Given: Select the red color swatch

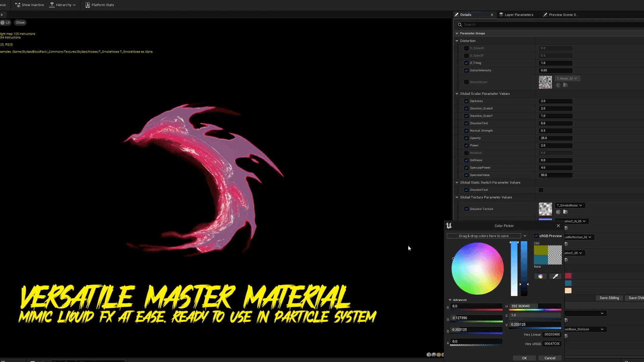Looking at the screenshot, I should tap(568, 276).
